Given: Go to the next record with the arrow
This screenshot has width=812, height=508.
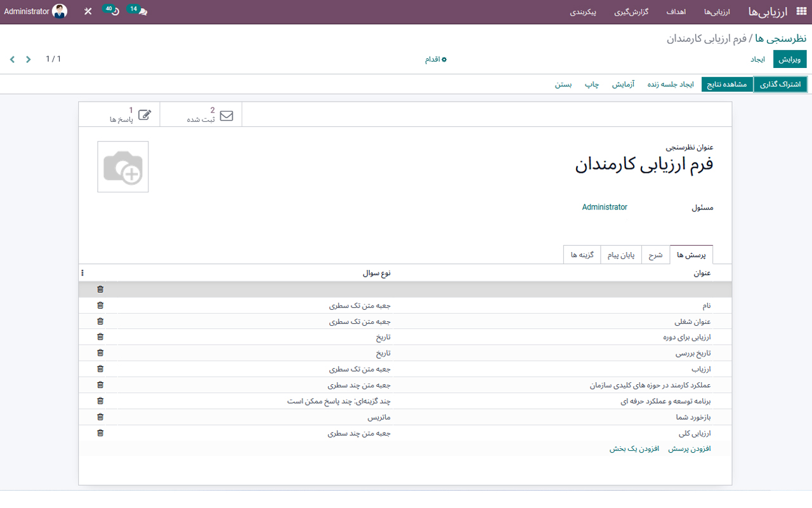Looking at the screenshot, I should (12, 59).
